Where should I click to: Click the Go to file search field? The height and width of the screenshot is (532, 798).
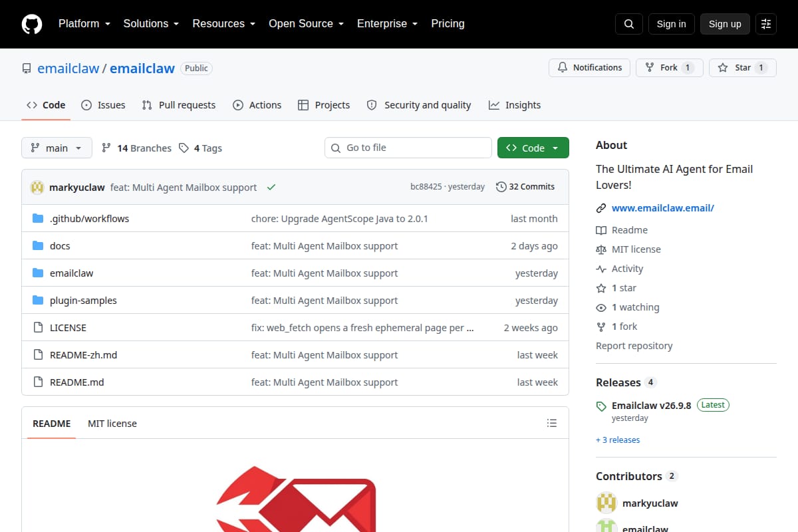click(408, 148)
